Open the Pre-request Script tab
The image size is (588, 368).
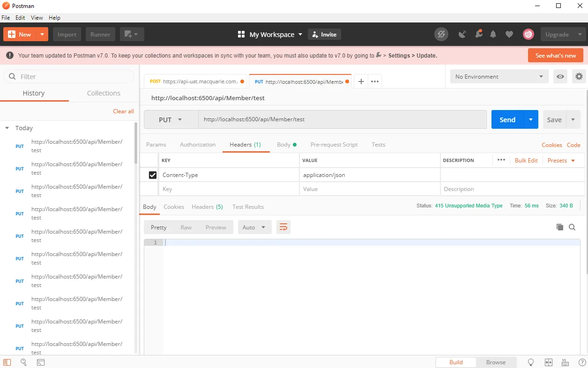(x=334, y=145)
